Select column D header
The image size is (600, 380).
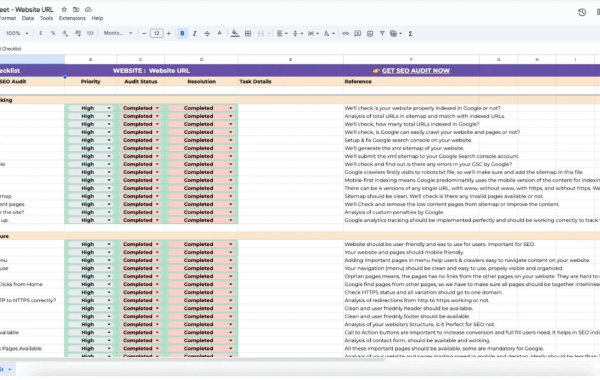pyautogui.click(x=201, y=59)
